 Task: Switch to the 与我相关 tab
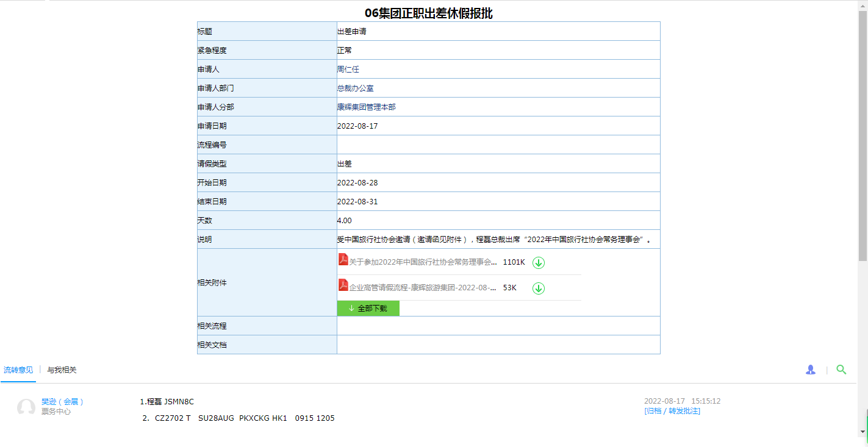(62, 370)
